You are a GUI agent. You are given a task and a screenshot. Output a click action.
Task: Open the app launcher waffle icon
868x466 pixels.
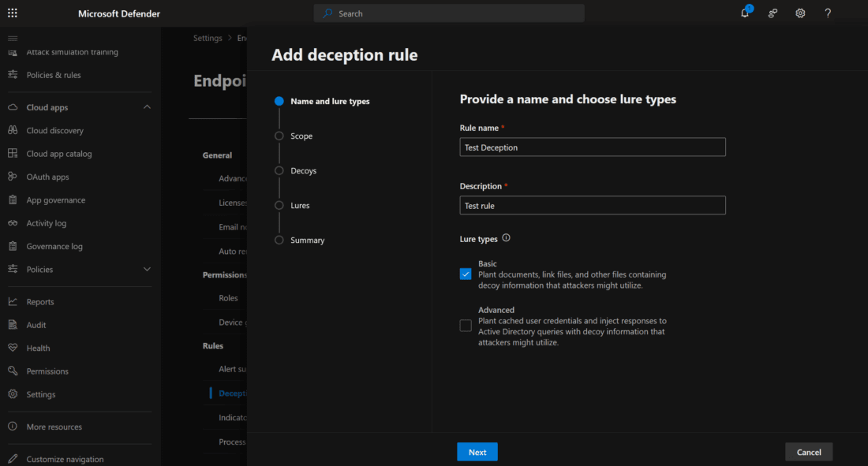[x=12, y=13]
